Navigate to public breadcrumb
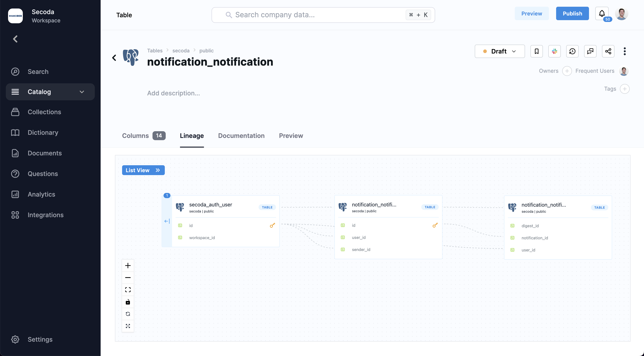Image resolution: width=644 pixels, height=356 pixels. pos(206,51)
